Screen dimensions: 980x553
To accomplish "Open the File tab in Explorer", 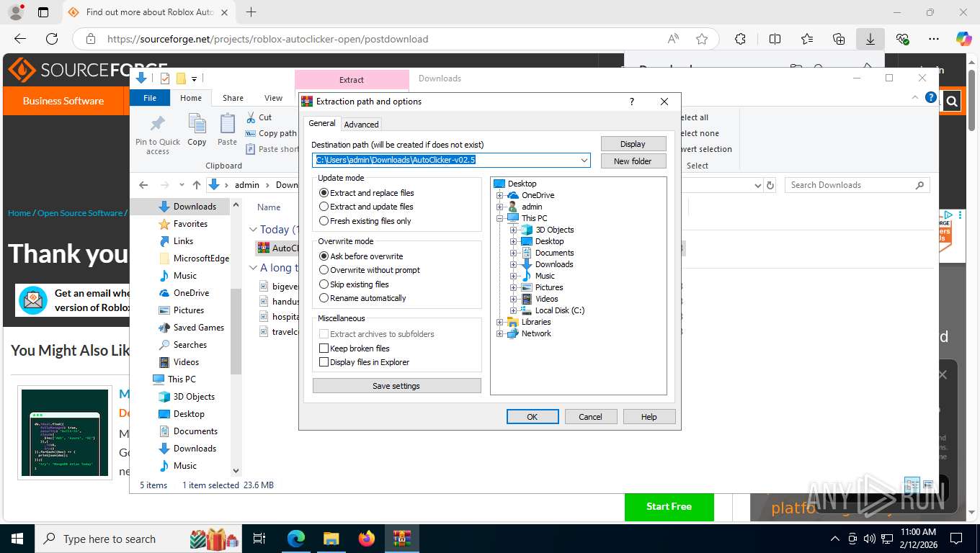I will [x=150, y=98].
